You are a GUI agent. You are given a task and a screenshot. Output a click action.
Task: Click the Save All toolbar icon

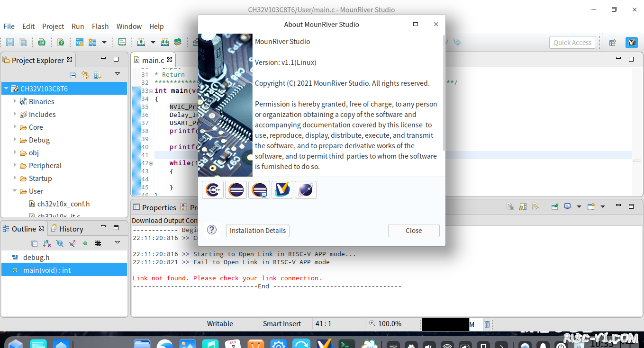point(22,42)
